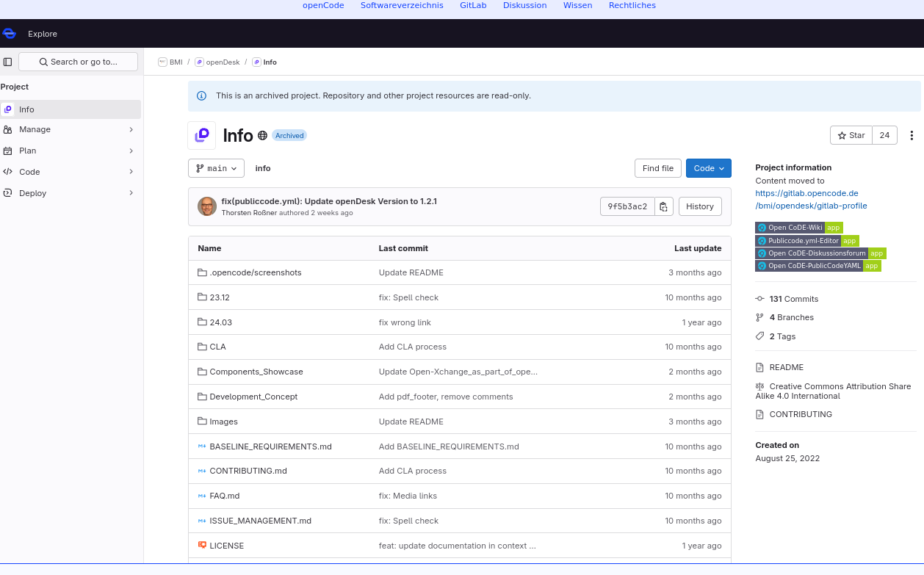This screenshot has width=924, height=575.
Task: Click markdown icon for ISSUE_MANAGEMENT.md
Action: (202, 521)
